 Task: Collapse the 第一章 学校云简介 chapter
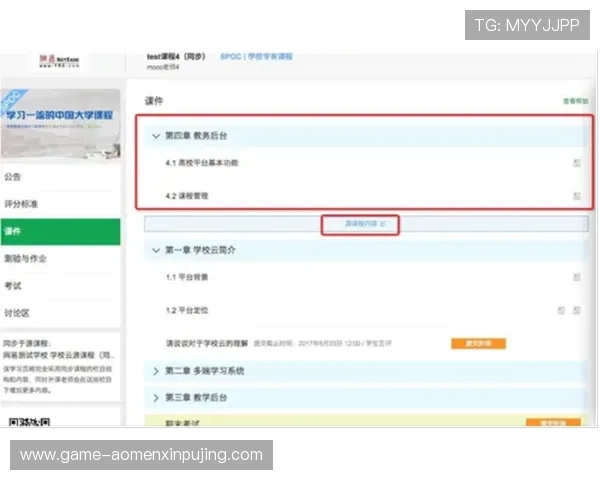(x=156, y=250)
